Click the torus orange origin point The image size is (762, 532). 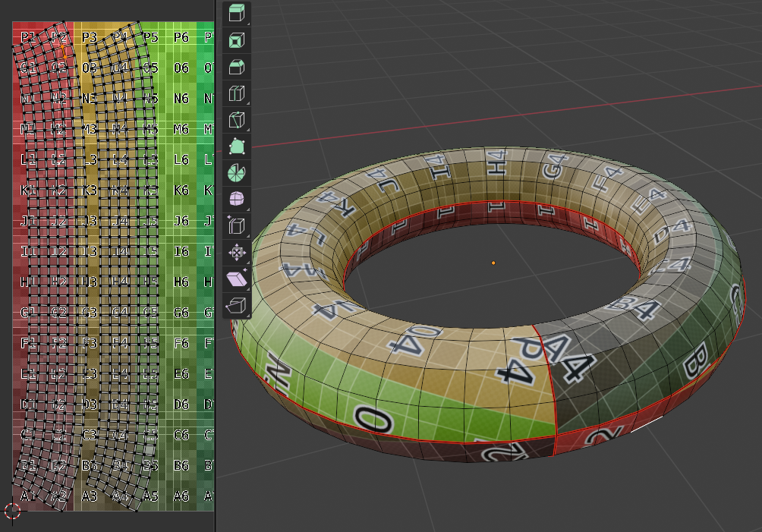point(493,263)
